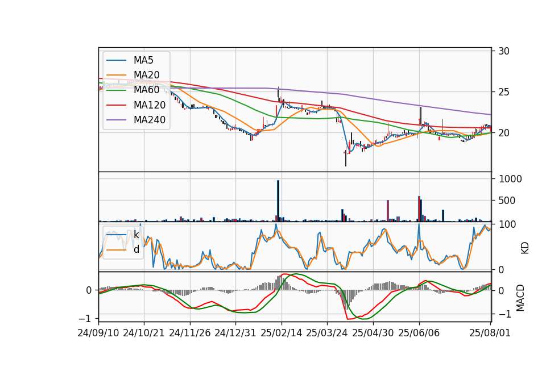Click the d legend entry in KD panel
Image resolution: width=546 pixels, height=392 pixels.
coord(136,249)
